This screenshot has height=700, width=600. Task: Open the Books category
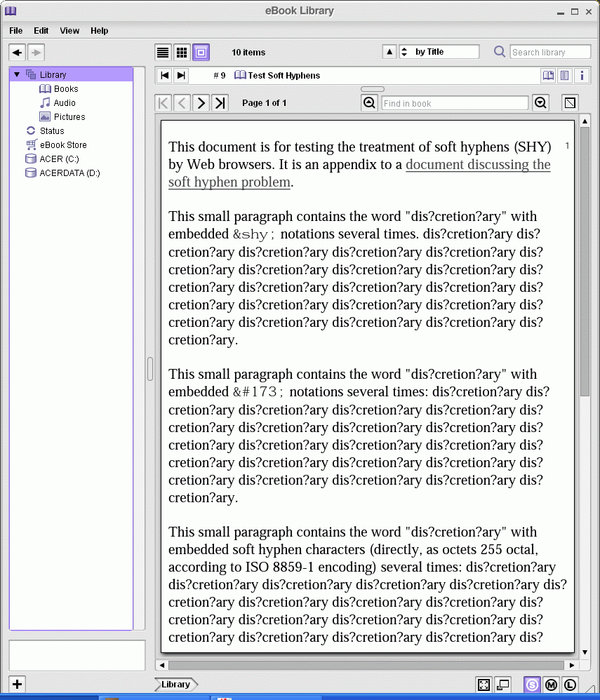tap(66, 89)
